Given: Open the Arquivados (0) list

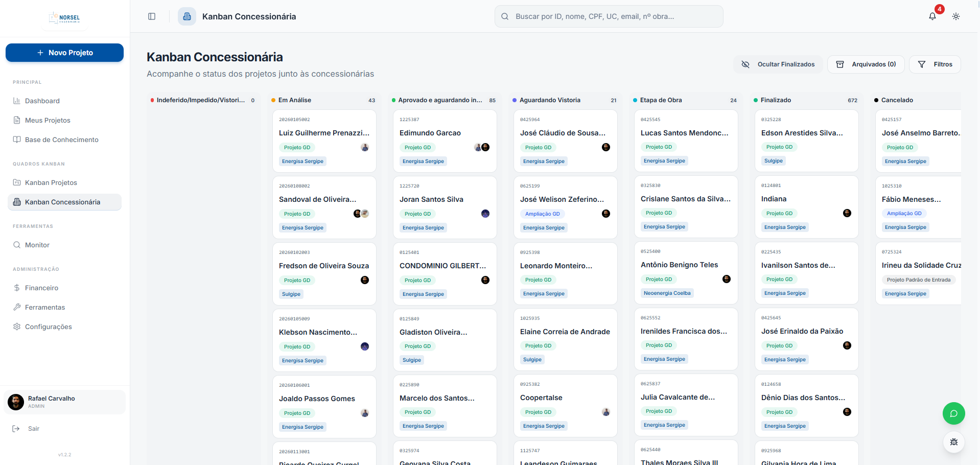Looking at the screenshot, I should 866,64.
